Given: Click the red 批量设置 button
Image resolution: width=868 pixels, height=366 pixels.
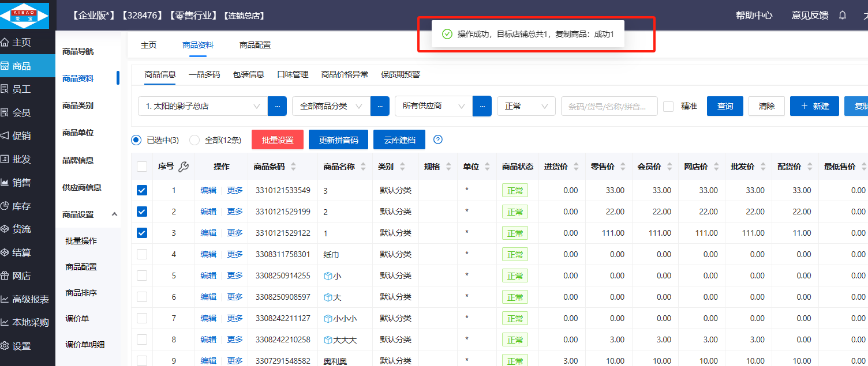Looking at the screenshot, I should tap(278, 139).
